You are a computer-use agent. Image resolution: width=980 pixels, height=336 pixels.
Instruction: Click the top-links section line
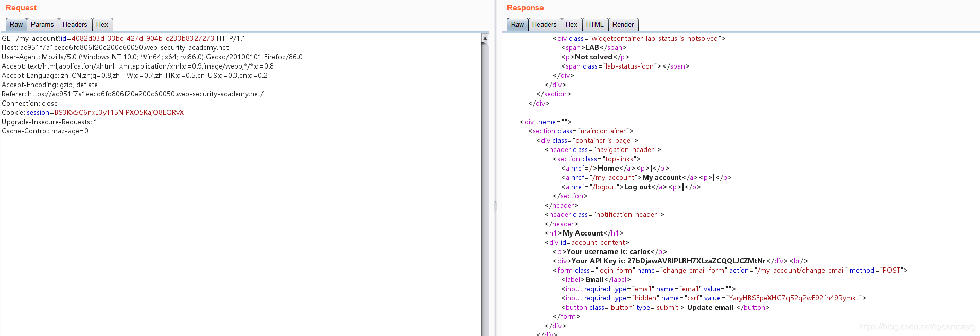click(597, 159)
